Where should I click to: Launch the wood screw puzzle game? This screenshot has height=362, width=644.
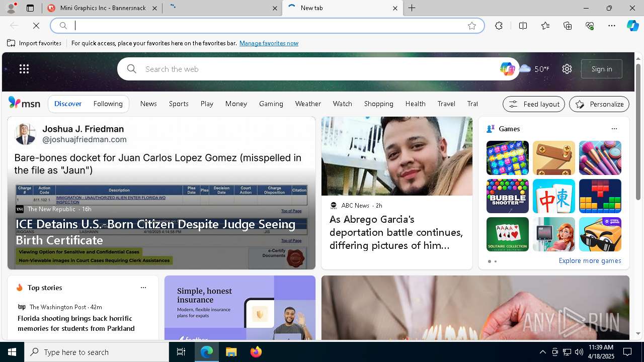click(554, 158)
